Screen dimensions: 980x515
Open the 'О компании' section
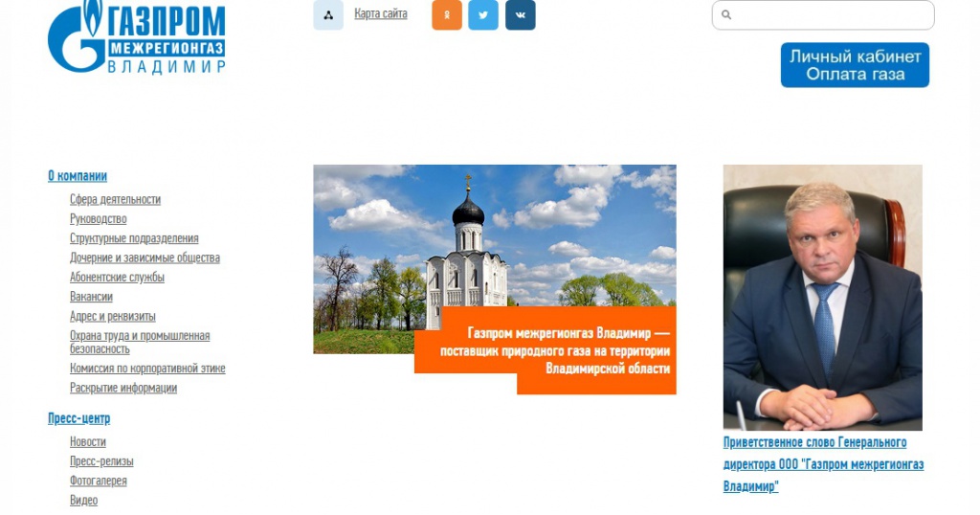78,175
